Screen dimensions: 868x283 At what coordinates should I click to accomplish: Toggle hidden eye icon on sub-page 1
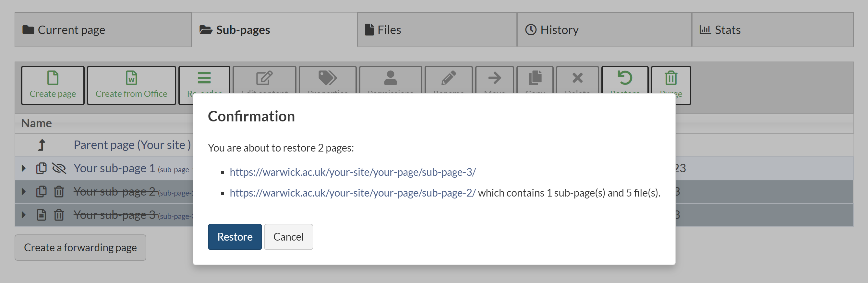(59, 168)
